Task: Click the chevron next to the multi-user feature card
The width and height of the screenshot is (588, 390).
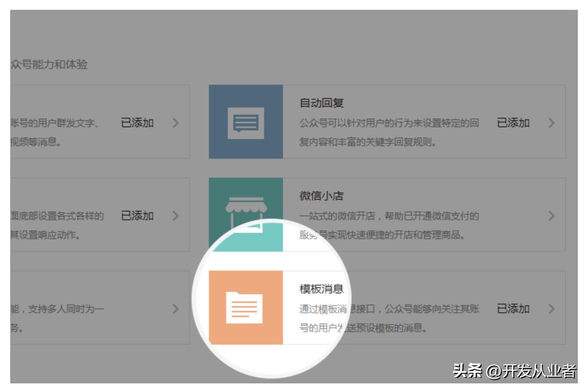Action: tap(176, 309)
